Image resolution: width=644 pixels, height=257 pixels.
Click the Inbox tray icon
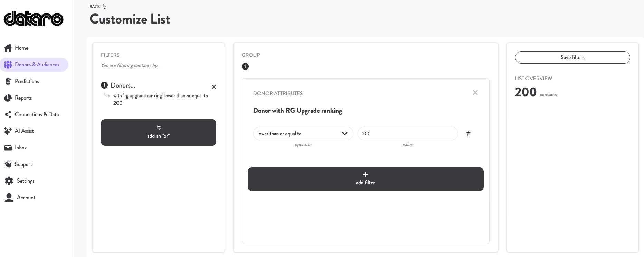click(8, 148)
